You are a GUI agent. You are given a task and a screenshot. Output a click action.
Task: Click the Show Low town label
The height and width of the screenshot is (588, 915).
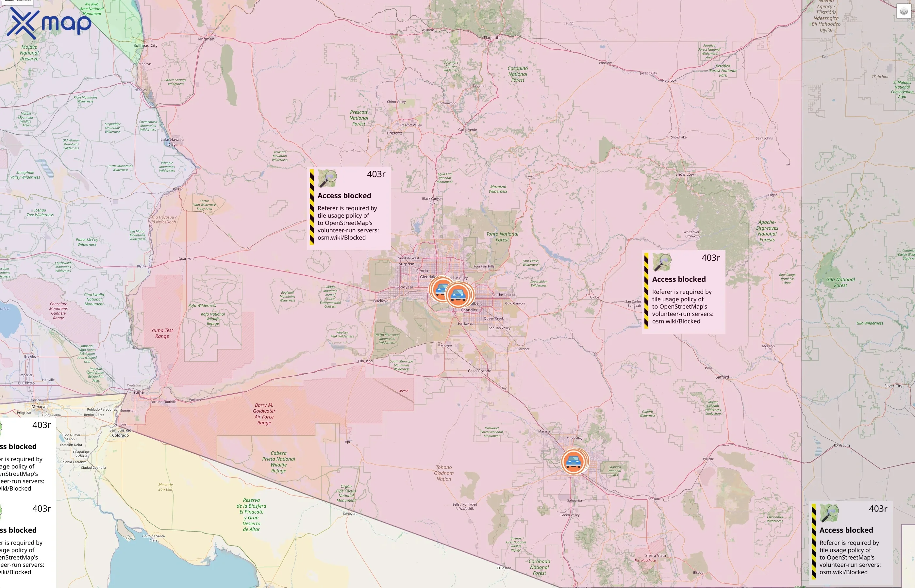click(x=684, y=174)
